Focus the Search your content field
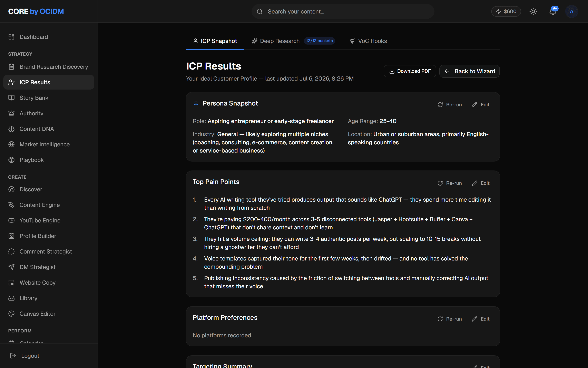This screenshot has width=588, height=368. coord(343,11)
